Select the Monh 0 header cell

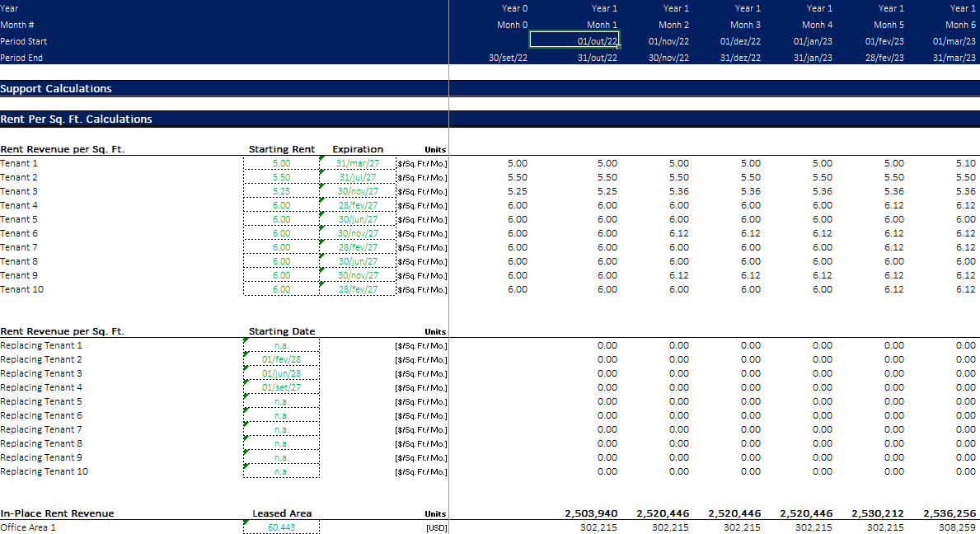(512, 25)
